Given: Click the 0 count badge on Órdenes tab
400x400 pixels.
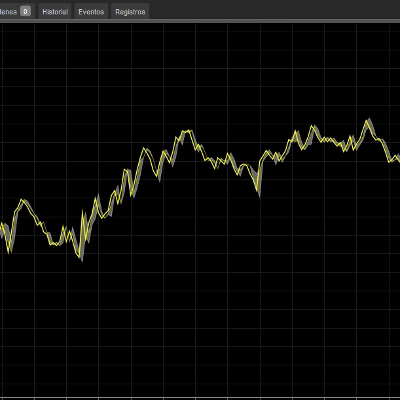Looking at the screenshot, I should click(25, 11).
